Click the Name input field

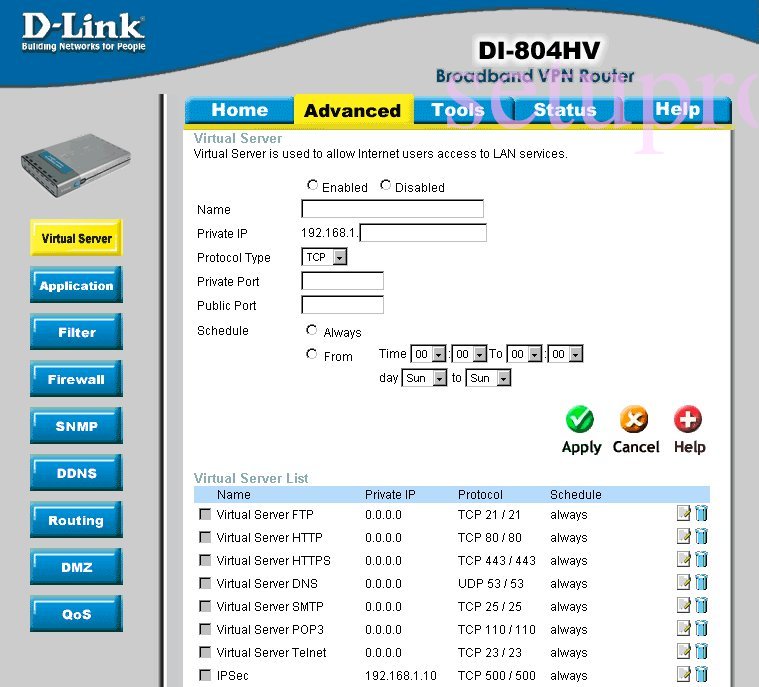pos(393,209)
